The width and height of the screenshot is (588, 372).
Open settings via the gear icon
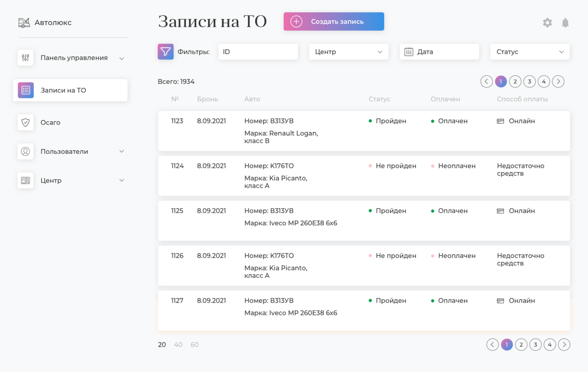pyautogui.click(x=547, y=22)
